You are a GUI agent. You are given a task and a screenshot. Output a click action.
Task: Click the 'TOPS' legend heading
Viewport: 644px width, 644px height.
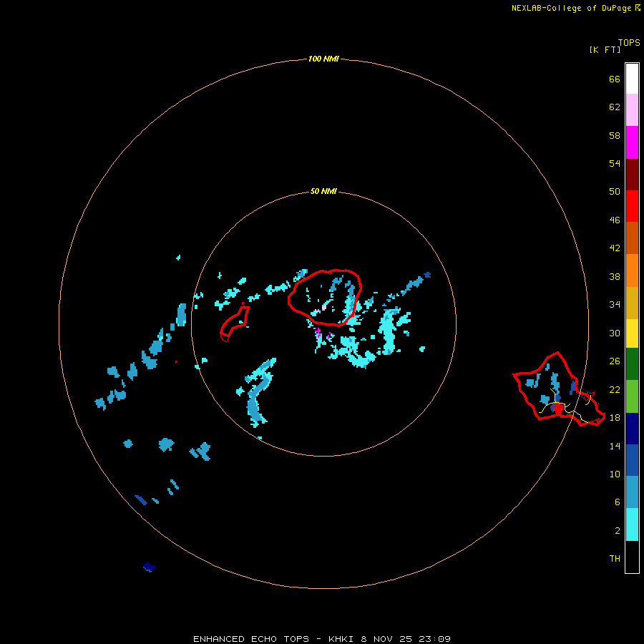[x=629, y=42]
